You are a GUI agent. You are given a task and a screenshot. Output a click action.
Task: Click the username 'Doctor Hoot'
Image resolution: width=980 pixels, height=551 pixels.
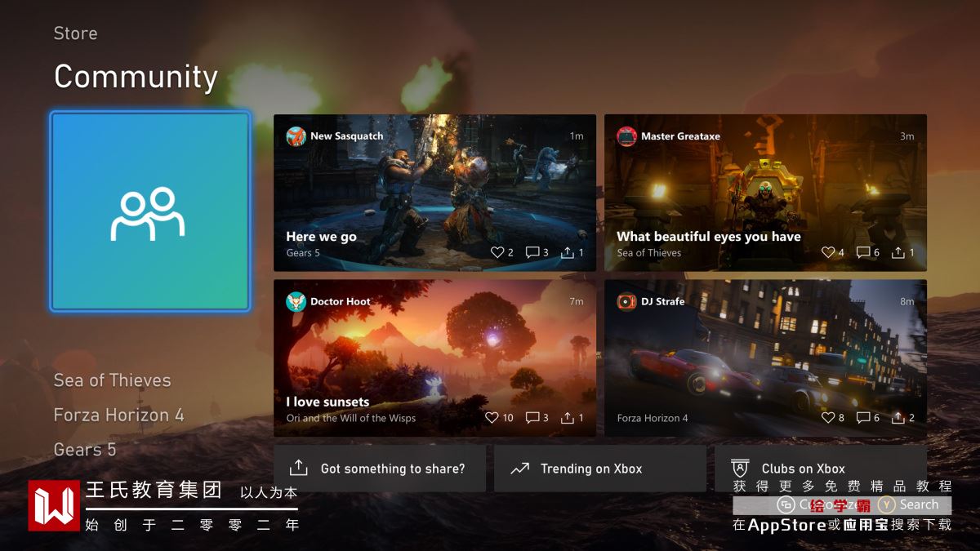coord(340,301)
